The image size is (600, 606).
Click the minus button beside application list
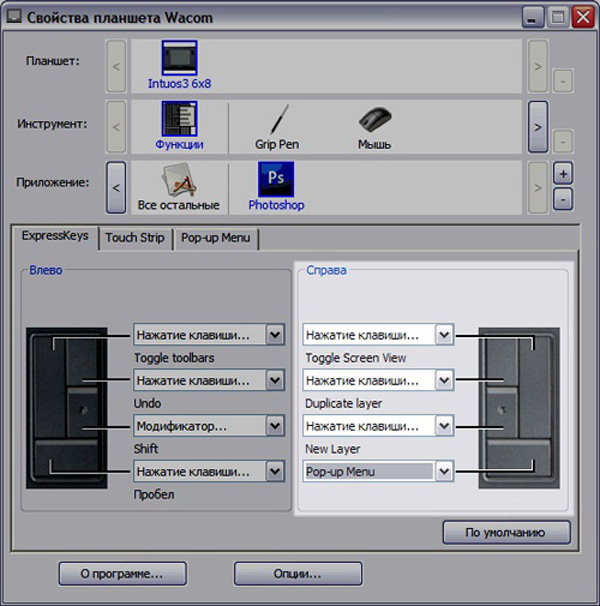click(x=563, y=198)
